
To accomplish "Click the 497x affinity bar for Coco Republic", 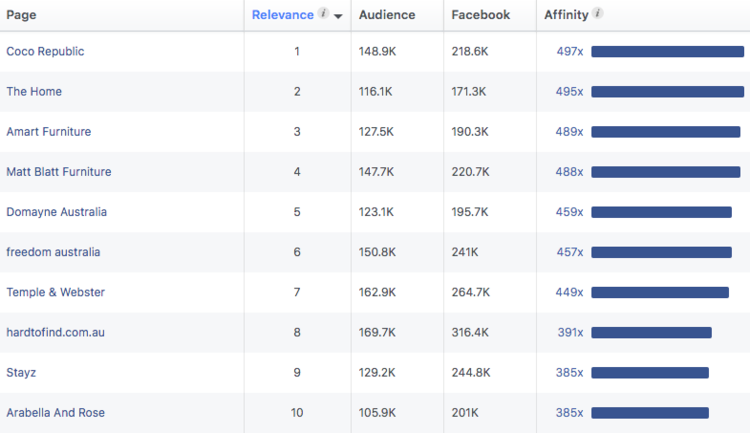I will tap(667, 51).
